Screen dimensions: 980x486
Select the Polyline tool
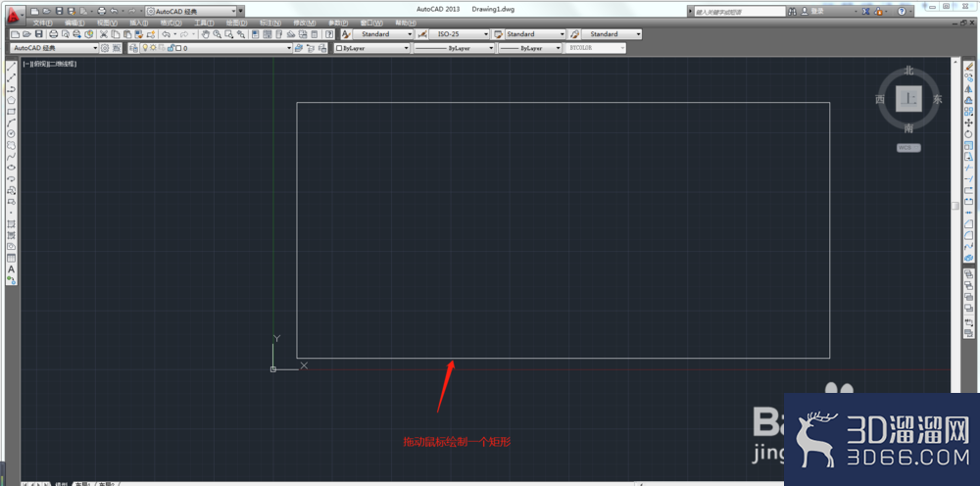click(x=11, y=89)
